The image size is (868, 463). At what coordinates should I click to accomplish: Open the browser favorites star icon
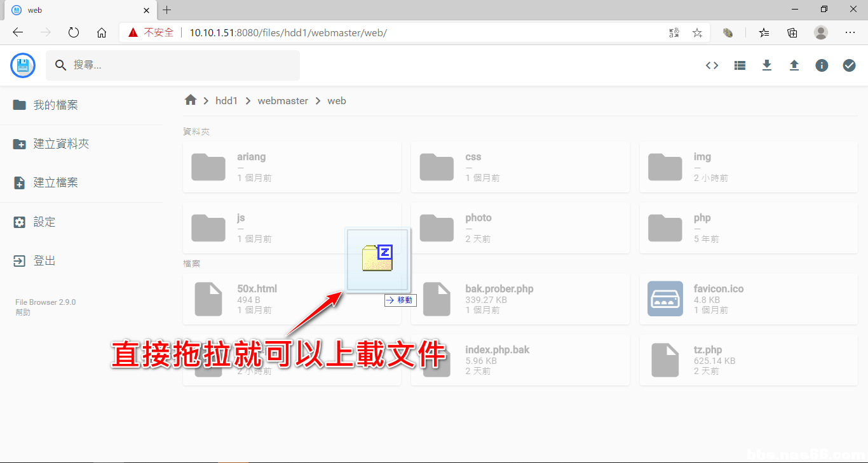point(697,32)
